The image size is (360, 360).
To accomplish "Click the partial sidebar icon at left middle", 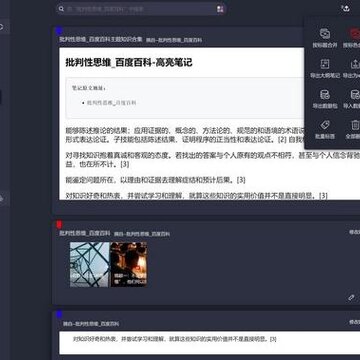I will click(1, 199).
